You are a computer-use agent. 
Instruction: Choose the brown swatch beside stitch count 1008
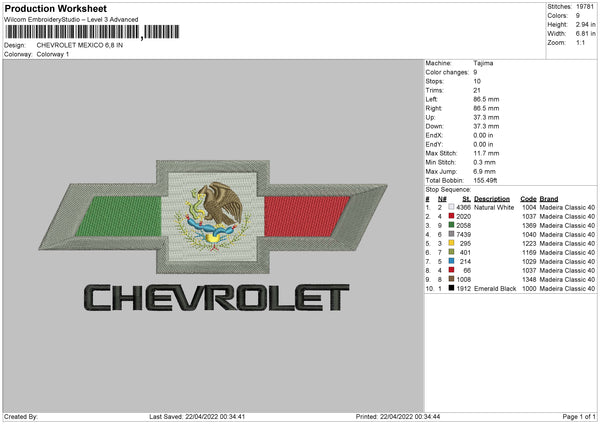(x=452, y=279)
